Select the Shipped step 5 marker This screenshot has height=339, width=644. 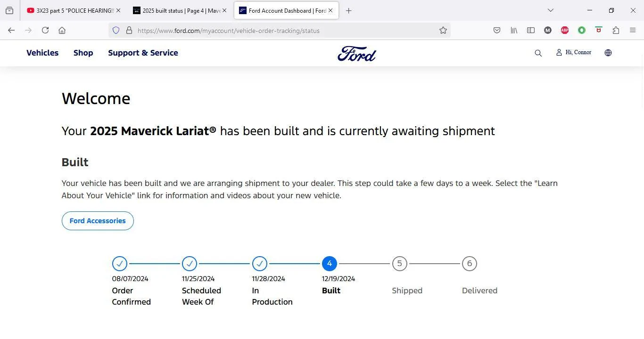pos(399,264)
